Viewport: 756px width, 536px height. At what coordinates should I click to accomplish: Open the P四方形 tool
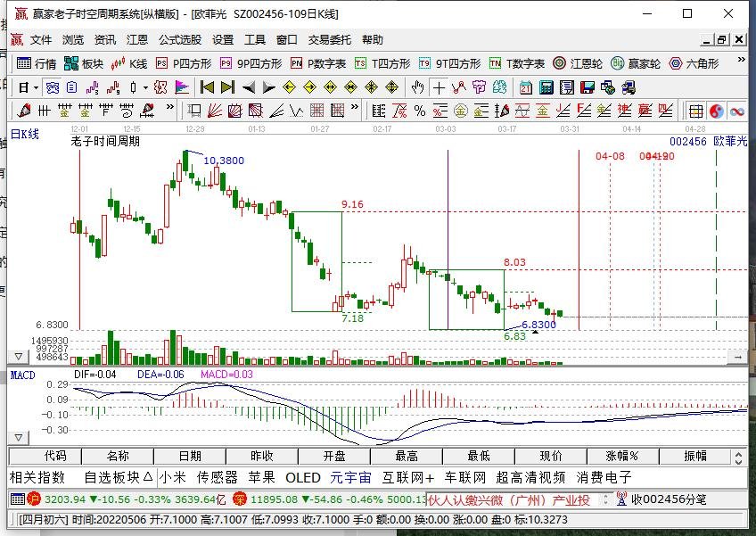[x=184, y=63]
